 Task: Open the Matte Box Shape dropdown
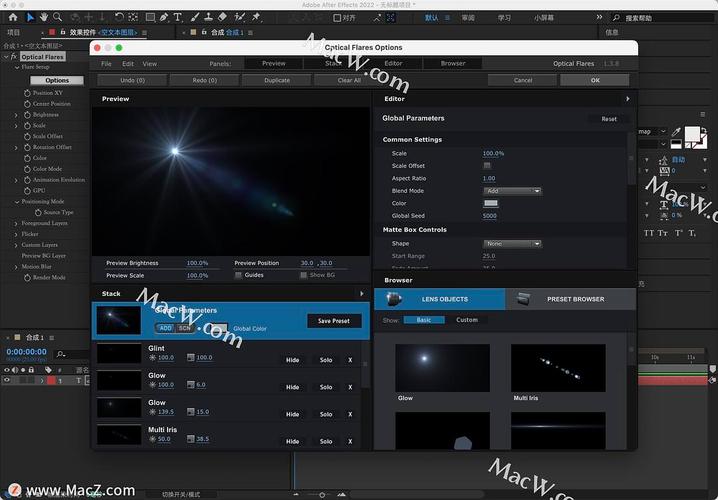512,244
